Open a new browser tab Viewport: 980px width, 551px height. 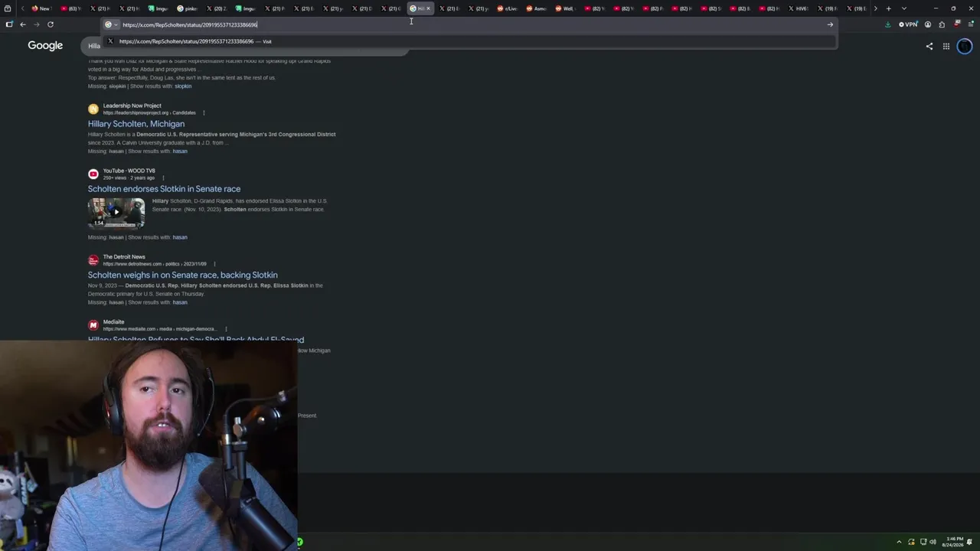click(888, 8)
